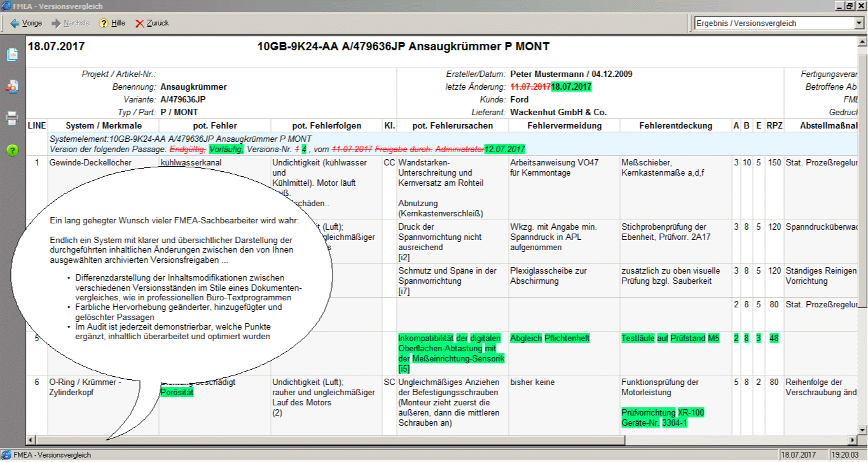Click the LINE column header
The width and height of the screenshot is (868, 462).
[x=37, y=126]
